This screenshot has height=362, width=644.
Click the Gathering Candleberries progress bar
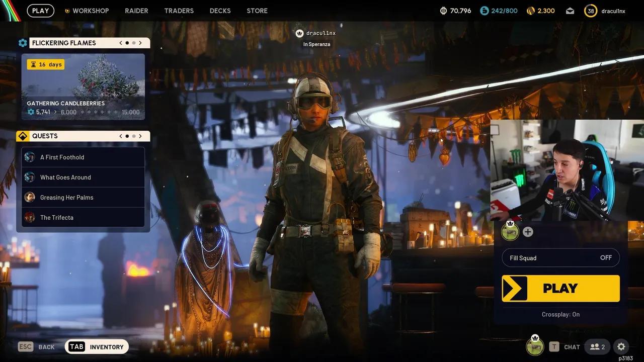83,112
